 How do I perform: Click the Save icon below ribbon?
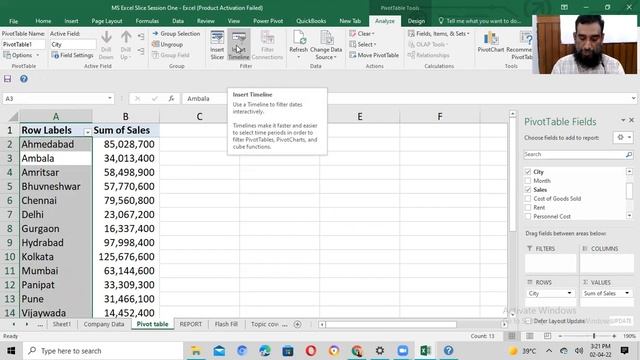(x=7, y=79)
